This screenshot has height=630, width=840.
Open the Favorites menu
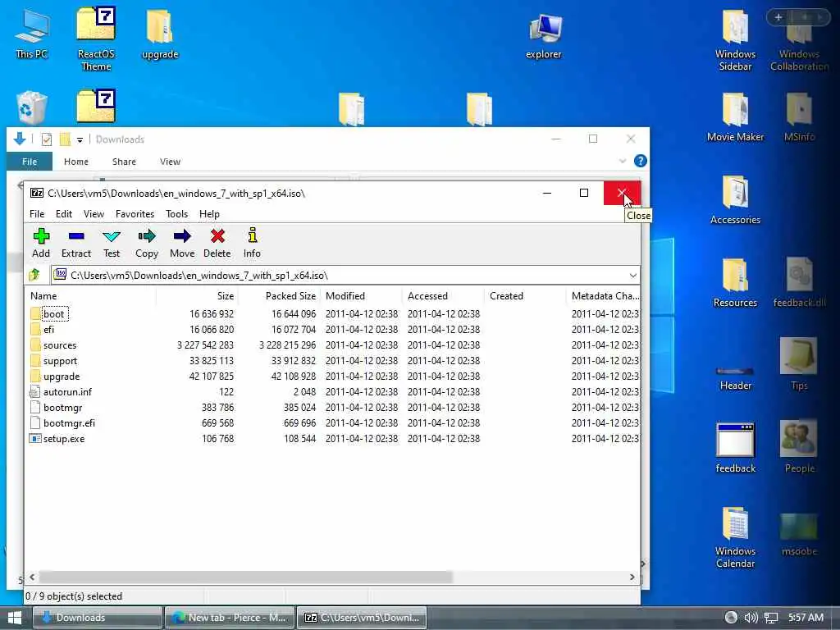(135, 214)
